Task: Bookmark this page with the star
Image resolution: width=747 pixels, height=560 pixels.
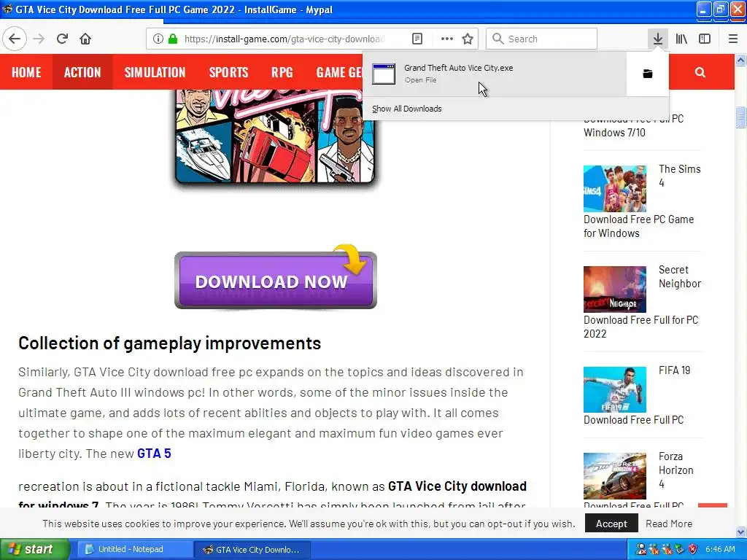Action: point(468,39)
